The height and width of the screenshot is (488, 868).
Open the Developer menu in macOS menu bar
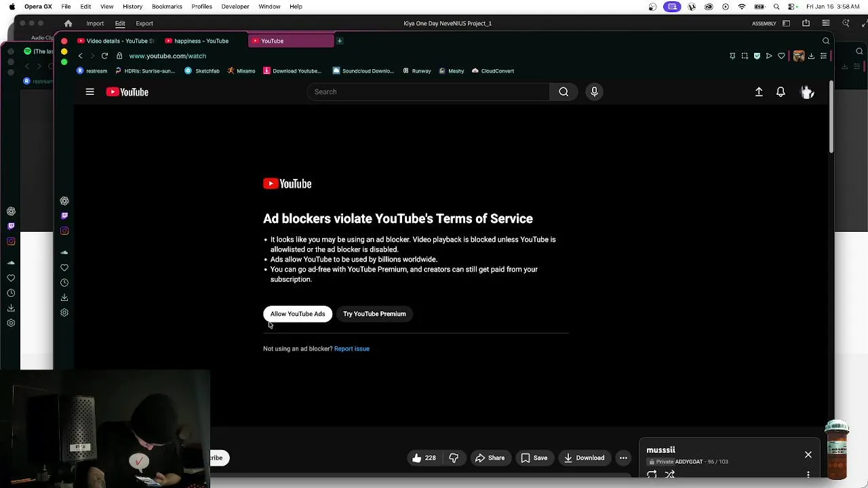(235, 6)
